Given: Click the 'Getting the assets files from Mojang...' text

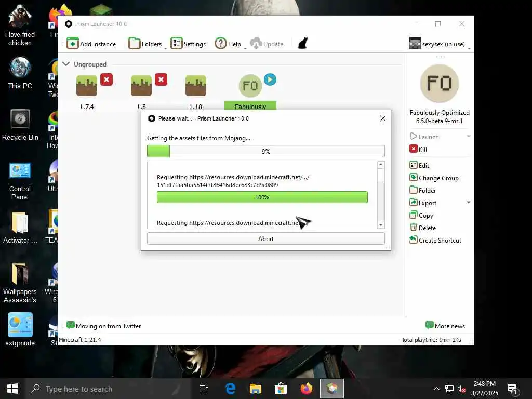Looking at the screenshot, I should point(199,138).
